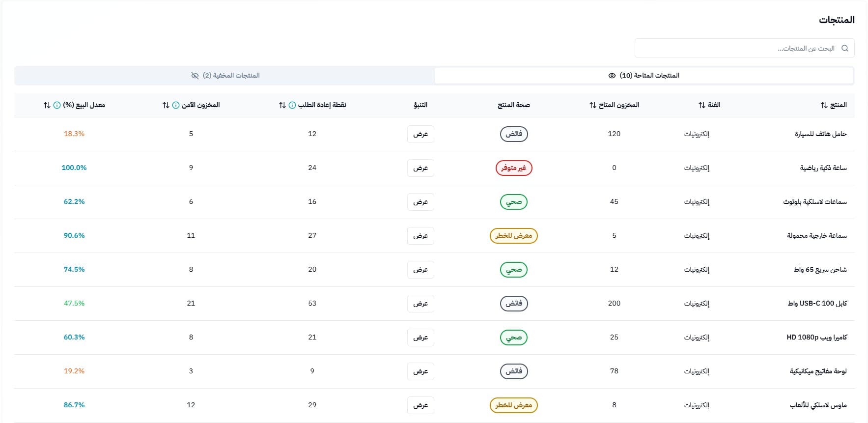Click the التنبؤ column header
This screenshot has height=423, width=868.
click(x=420, y=105)
